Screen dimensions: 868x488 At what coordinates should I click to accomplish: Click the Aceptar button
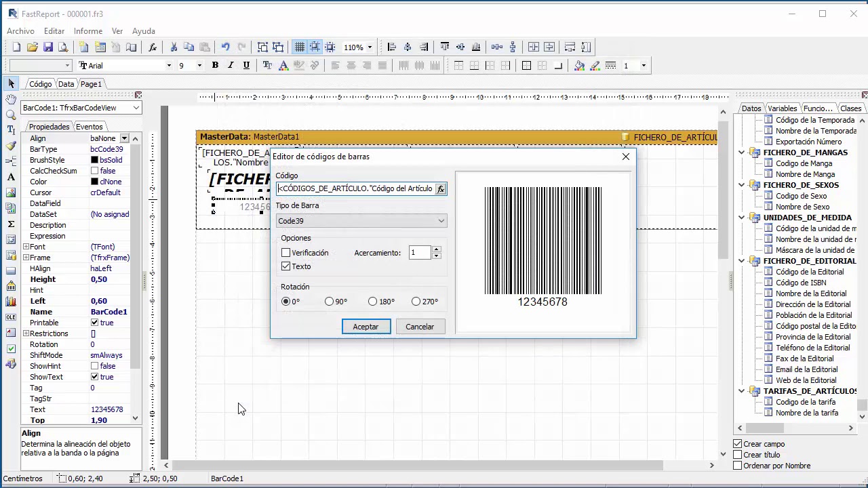pyautogui.click(x=366, y=327)
